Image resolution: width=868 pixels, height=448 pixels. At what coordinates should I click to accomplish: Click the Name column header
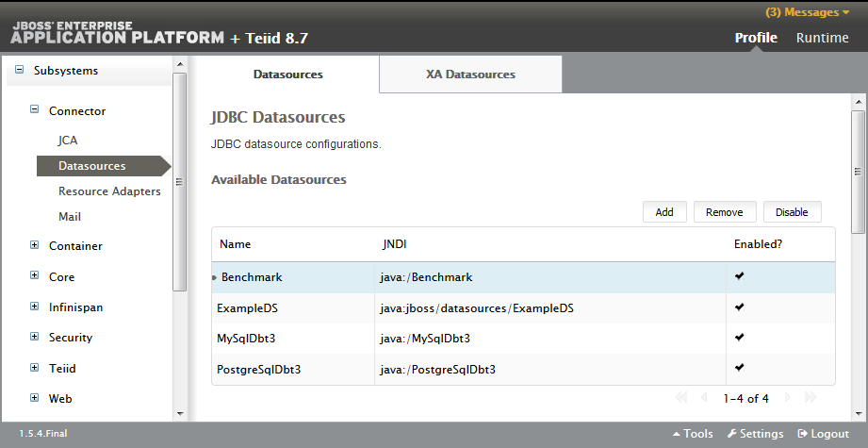click(x=236, y=244)
